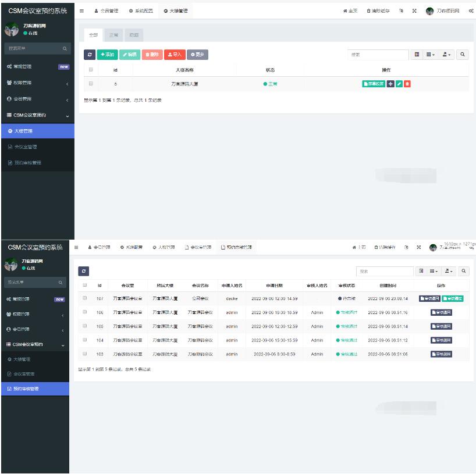The width and height of the screenshot is (476, 474).
Task: Switch to the 正常 status tab
Action: (113, 35)
